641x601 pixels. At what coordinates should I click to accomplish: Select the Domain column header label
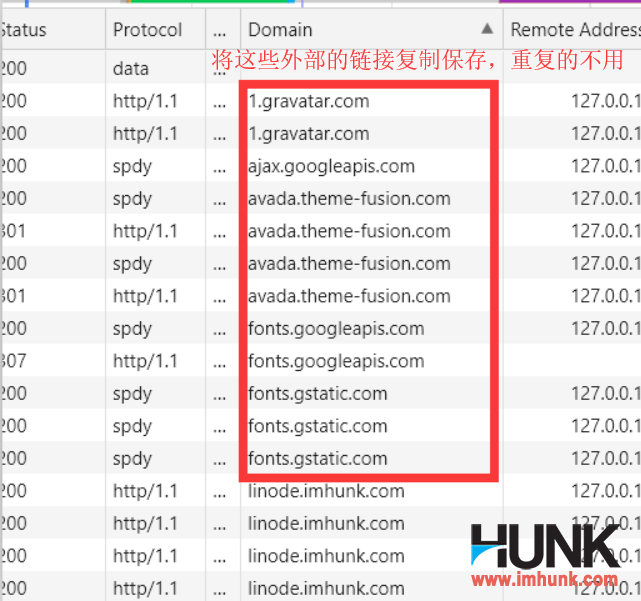[x=281, y=30]
